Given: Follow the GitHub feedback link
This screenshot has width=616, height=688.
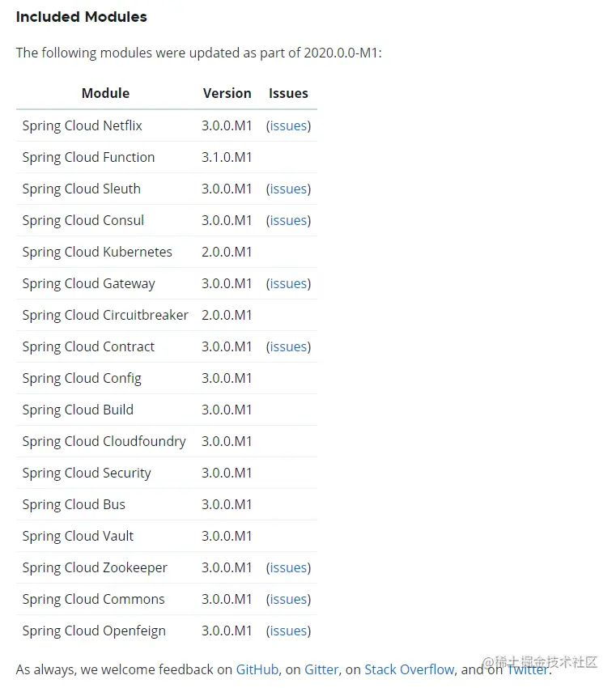Looking at the screenshot, I should tap(257, 669).
